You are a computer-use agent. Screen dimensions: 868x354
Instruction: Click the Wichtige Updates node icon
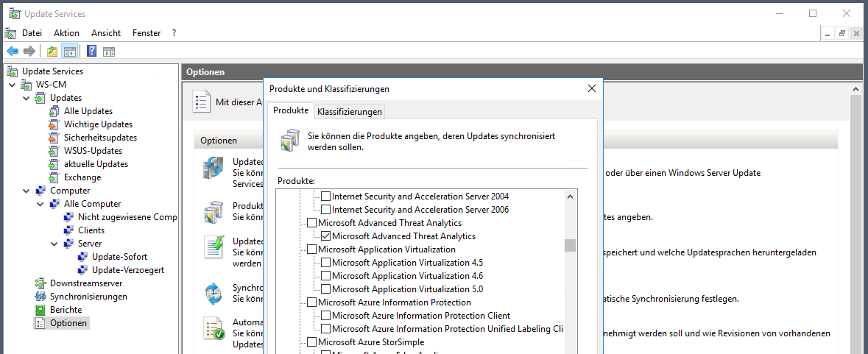[x=54, y=124]
